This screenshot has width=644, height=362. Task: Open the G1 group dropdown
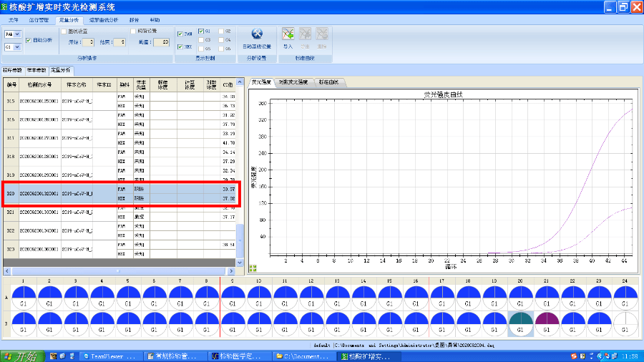[17, 47]
